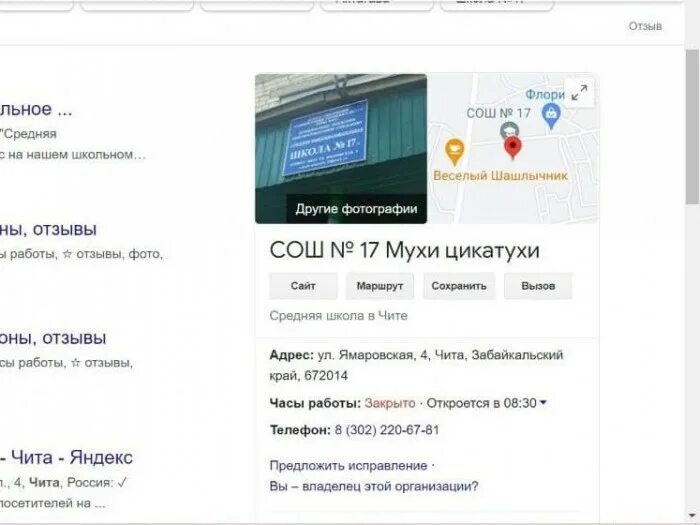
Task: Open the Сайт button
Action: coord(303,286)
